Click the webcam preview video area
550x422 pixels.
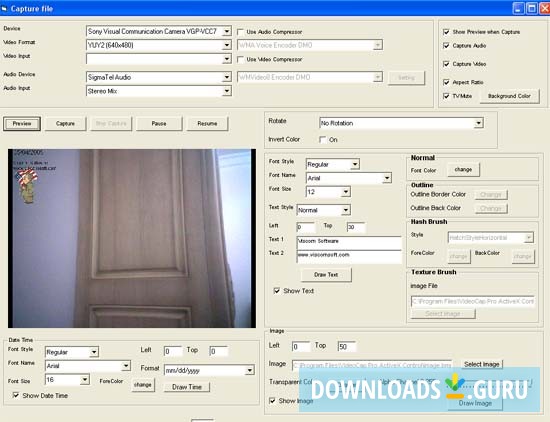point(132,238)
